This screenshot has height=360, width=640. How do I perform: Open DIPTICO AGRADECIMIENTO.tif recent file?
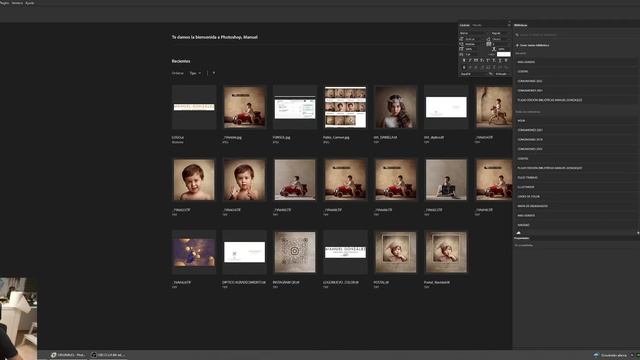[244, 252]
